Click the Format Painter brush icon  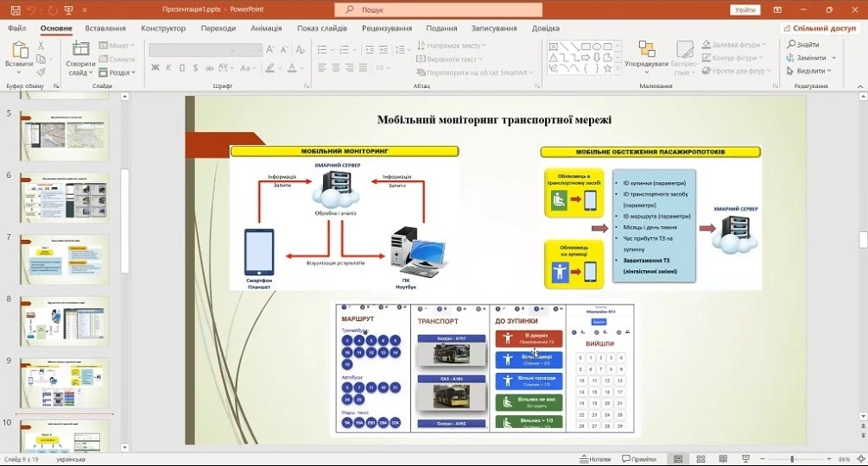pyautogui.click(x=41, y=72)
